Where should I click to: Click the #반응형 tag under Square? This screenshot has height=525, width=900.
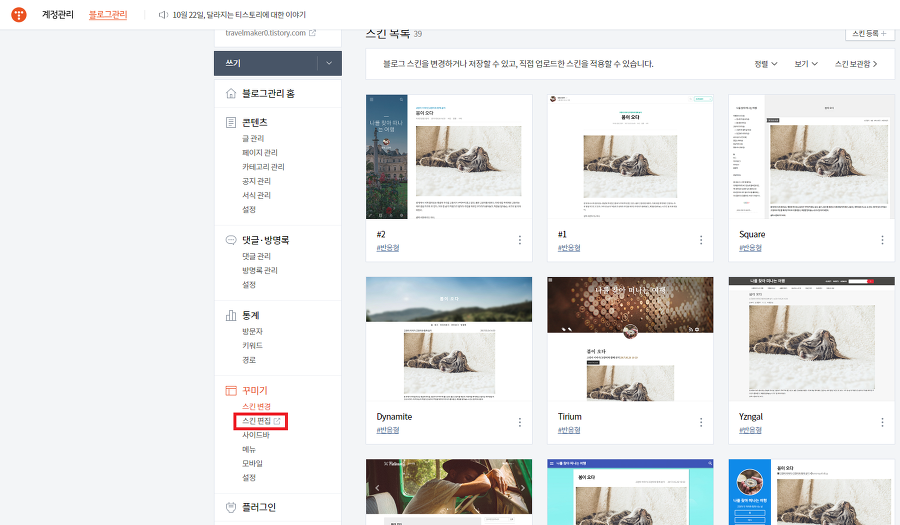tap(750, 248)
